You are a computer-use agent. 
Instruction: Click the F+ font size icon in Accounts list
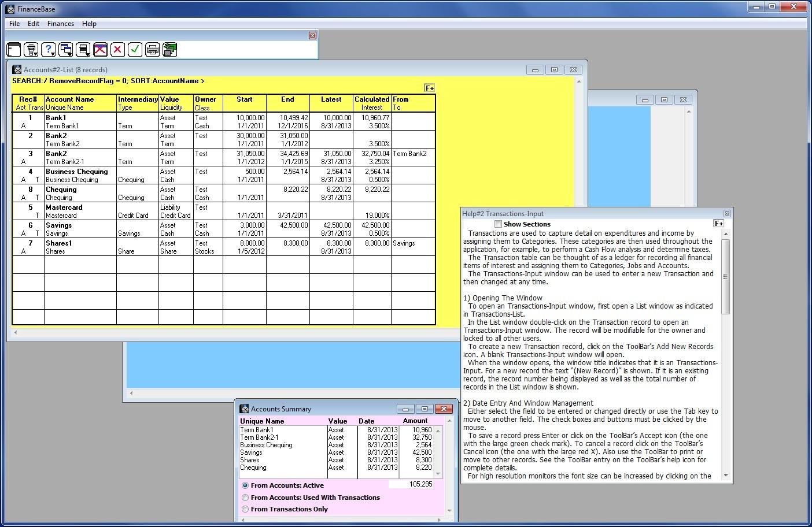(x=429, y=88)
